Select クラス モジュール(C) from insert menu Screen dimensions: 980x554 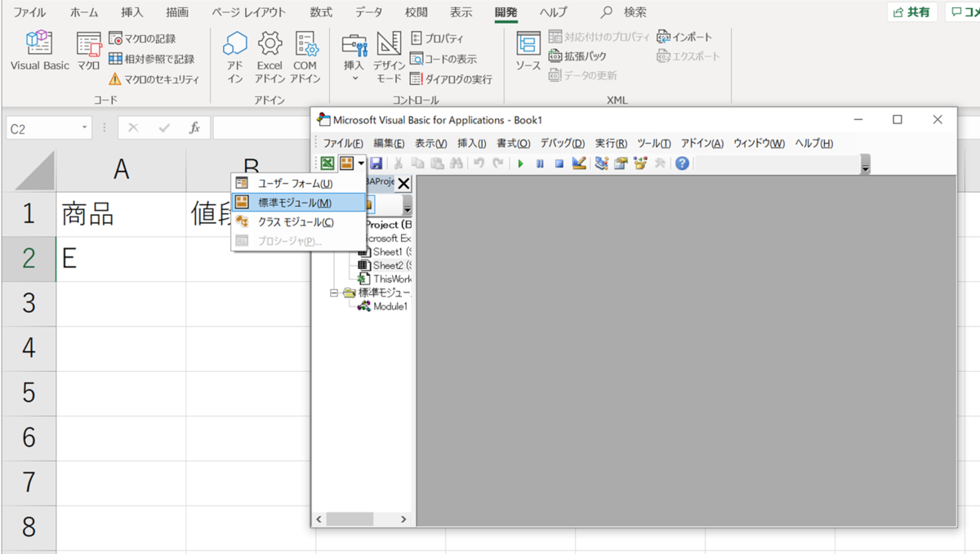point(298,222)
